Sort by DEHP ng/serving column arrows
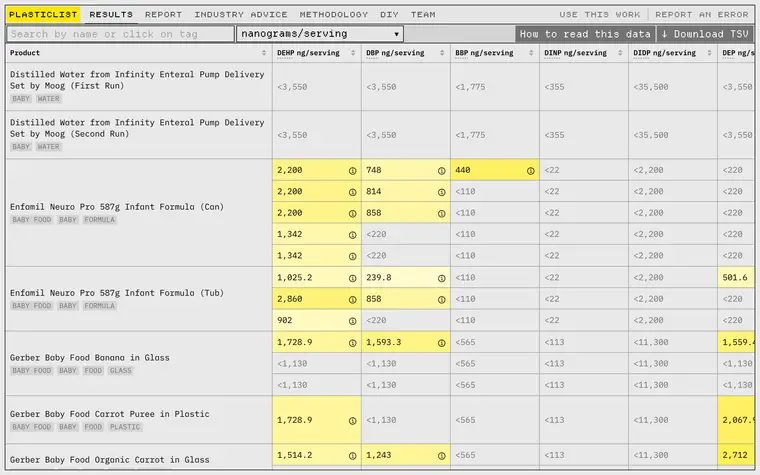 tap(353, 53)
